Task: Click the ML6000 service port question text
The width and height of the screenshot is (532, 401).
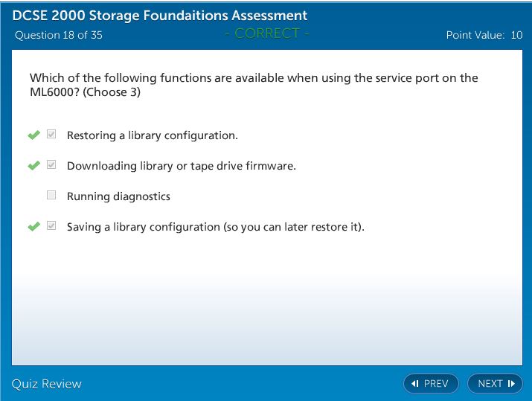Action: tap(253, 85)
